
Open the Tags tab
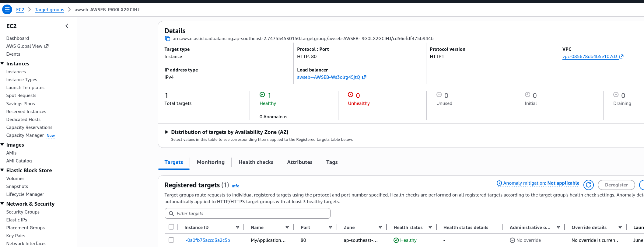point(332,162)
